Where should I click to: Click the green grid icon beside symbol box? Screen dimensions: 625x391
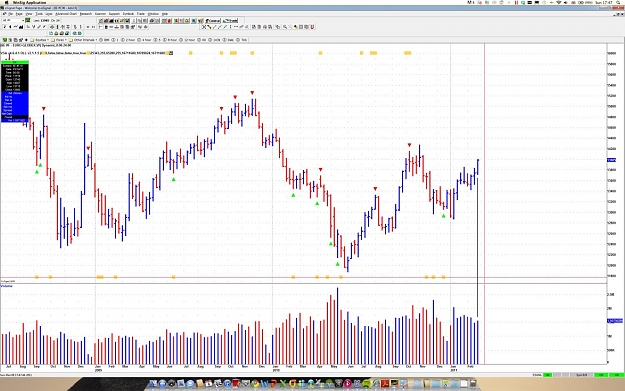(x=28, y=20)
